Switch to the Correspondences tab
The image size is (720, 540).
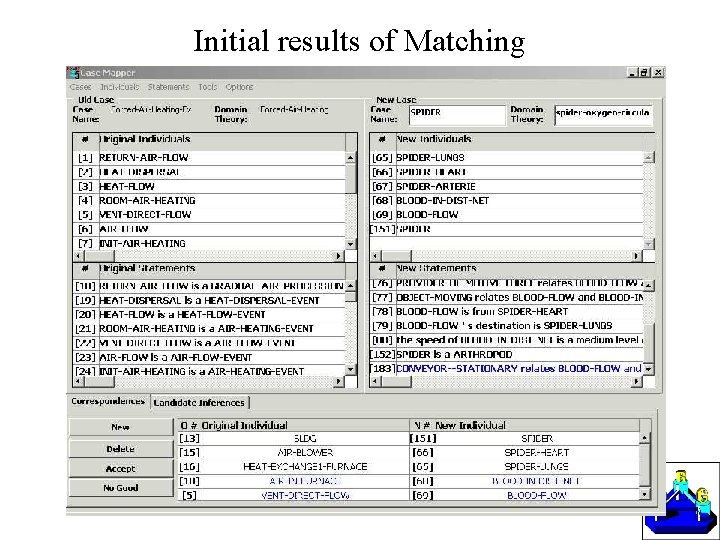tap(108, 401)
